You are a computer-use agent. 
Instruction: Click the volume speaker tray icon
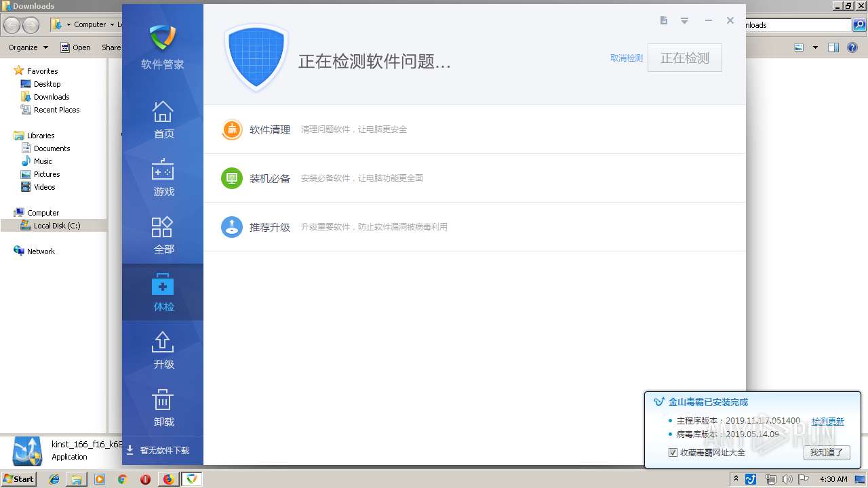pyautogui.click(x=787, y=479)
